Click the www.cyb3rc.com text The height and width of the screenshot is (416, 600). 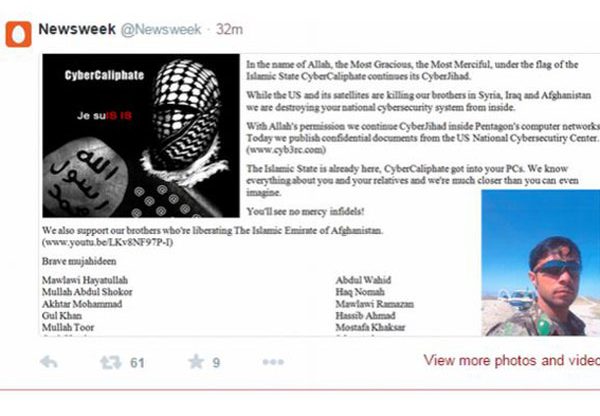(286, 150)
